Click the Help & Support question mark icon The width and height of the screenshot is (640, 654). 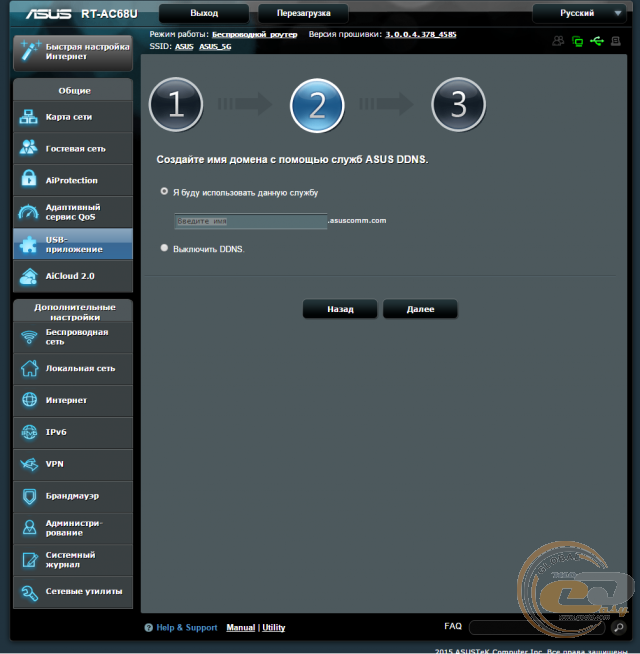tap(149, 628)
